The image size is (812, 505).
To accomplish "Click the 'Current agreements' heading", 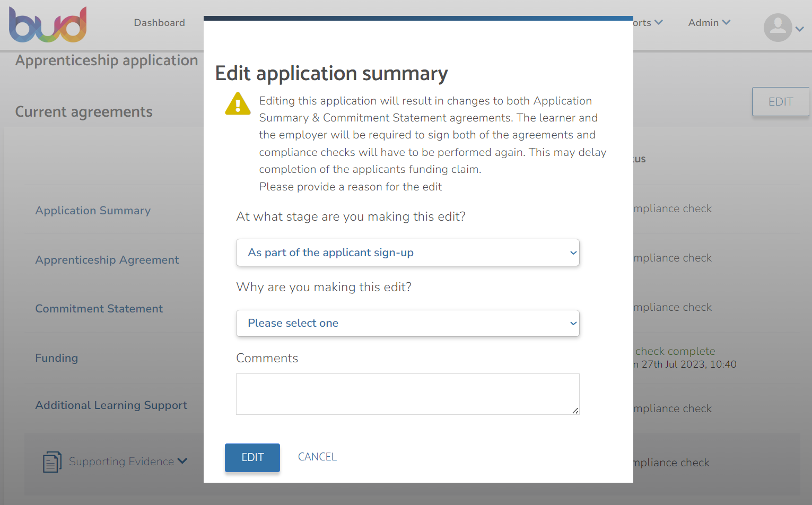I will click(84, 112).
